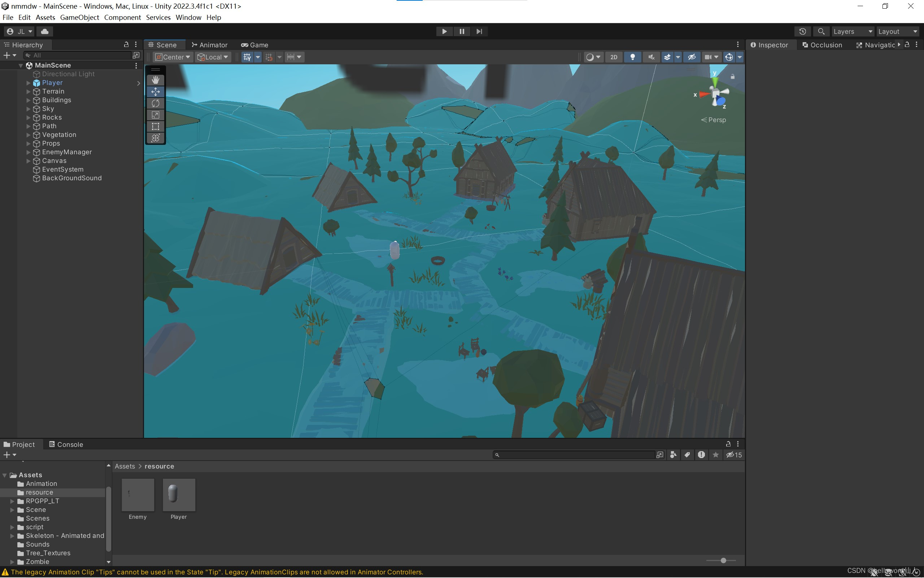Select the Rect transform tool

[x=156, y=126]
